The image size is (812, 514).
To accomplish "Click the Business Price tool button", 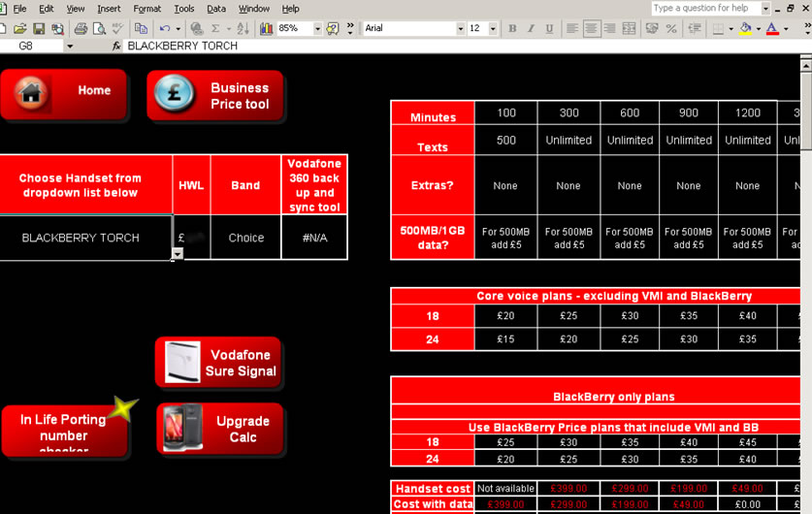I will [x=215, y=96].
